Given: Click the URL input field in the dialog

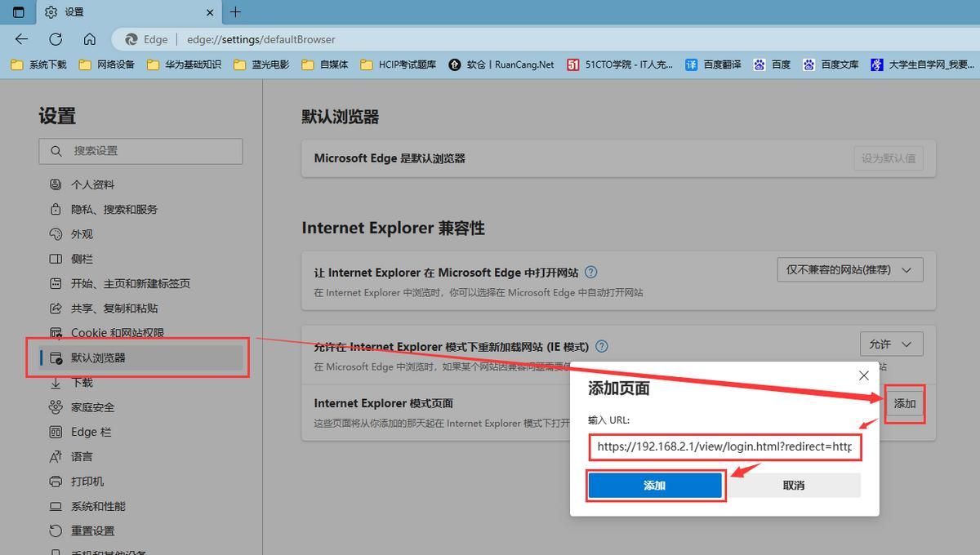Looking at the screenshot, I should point(725,446).
